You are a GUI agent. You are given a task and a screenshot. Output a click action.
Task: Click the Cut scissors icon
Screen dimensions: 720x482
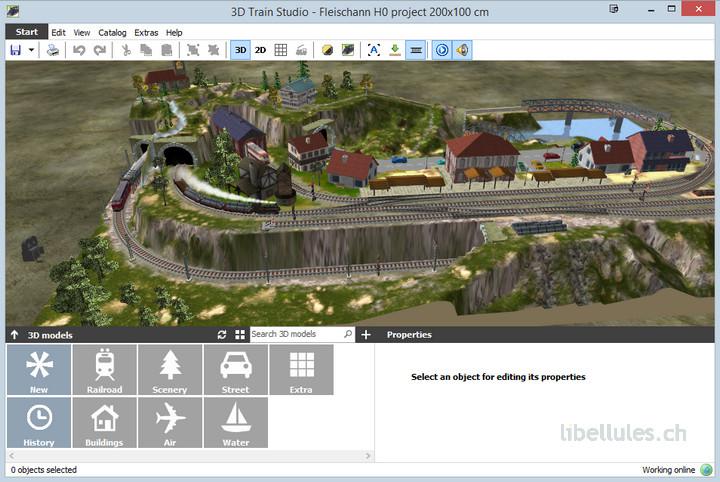(126, 50)
